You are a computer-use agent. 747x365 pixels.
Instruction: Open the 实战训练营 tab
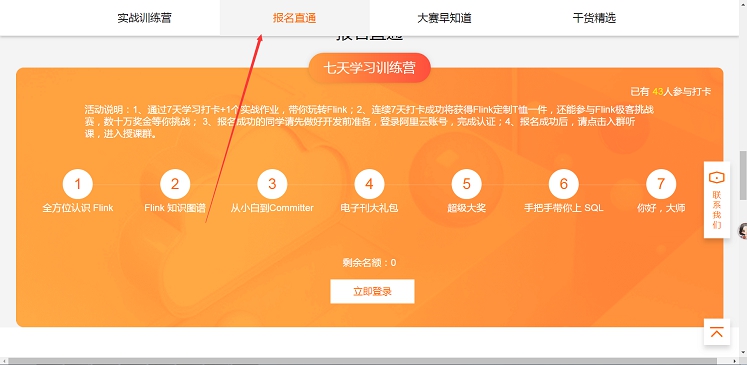coord(144,18)
